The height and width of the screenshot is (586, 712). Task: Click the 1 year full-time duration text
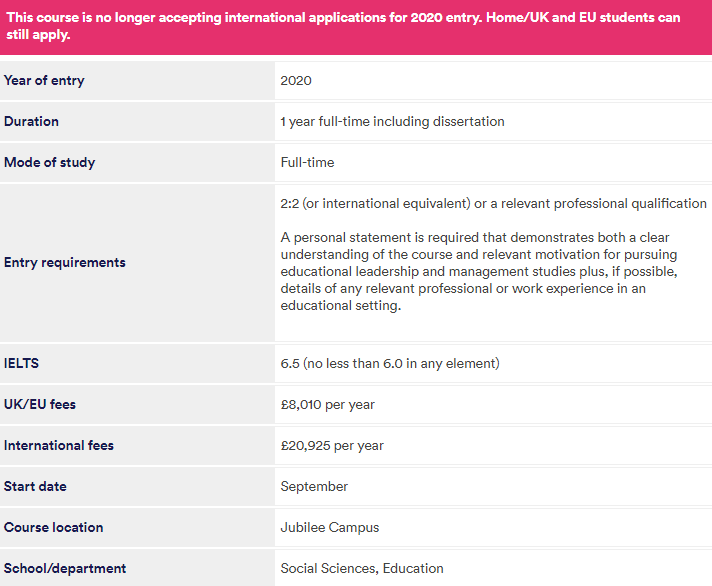[392, 122]
